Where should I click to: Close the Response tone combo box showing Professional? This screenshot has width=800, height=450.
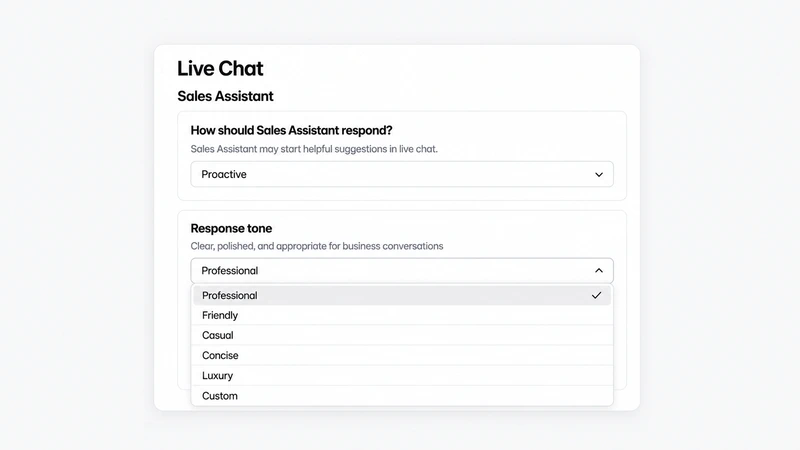[402, 270]
